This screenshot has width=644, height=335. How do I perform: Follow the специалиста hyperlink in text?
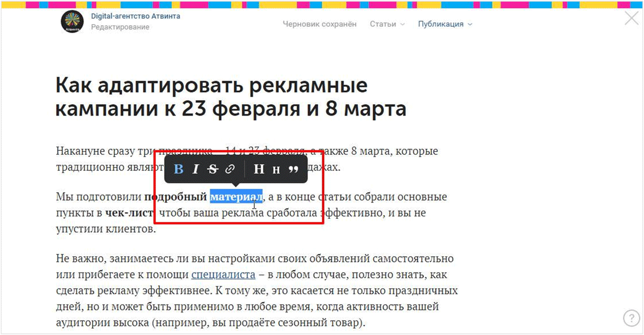(223, 274)
